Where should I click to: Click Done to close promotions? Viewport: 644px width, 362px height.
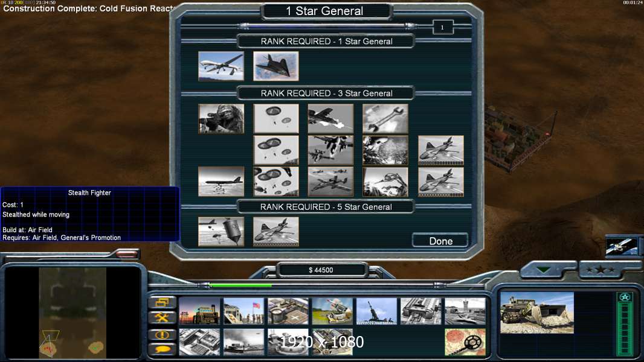(x=440, y=241)
